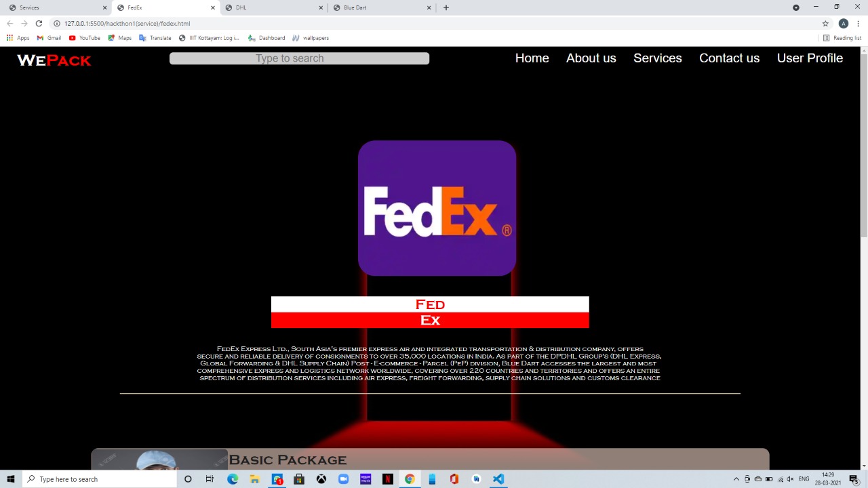Open Task View
This screenshot has width=868, height=488.
pyautogui.click(x=210, y=479)
